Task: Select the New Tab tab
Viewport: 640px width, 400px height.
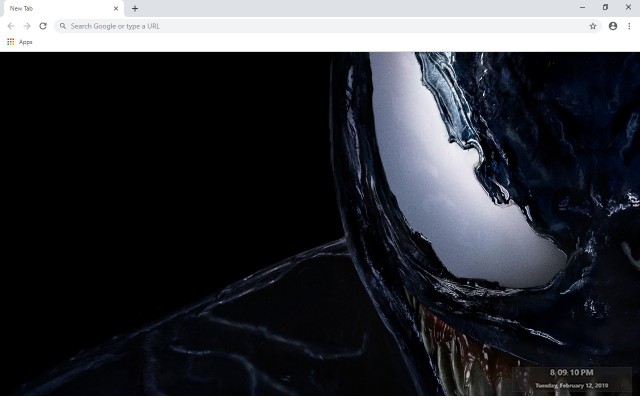Action: [x=62, y=9]
